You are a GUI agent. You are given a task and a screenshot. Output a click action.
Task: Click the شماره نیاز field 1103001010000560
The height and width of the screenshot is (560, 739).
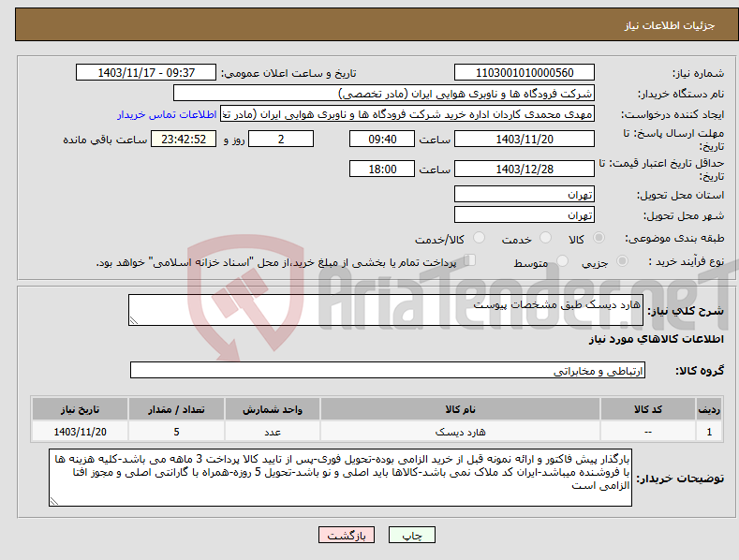tap(525, 73)
